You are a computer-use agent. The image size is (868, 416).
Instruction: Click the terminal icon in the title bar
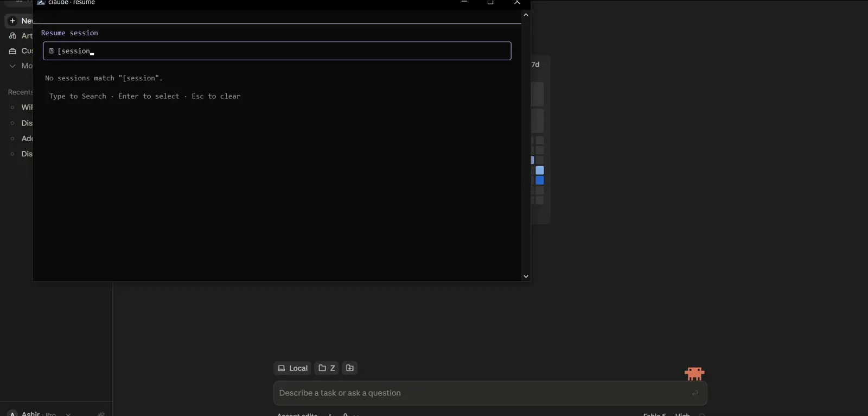click(x=41, y=2)
